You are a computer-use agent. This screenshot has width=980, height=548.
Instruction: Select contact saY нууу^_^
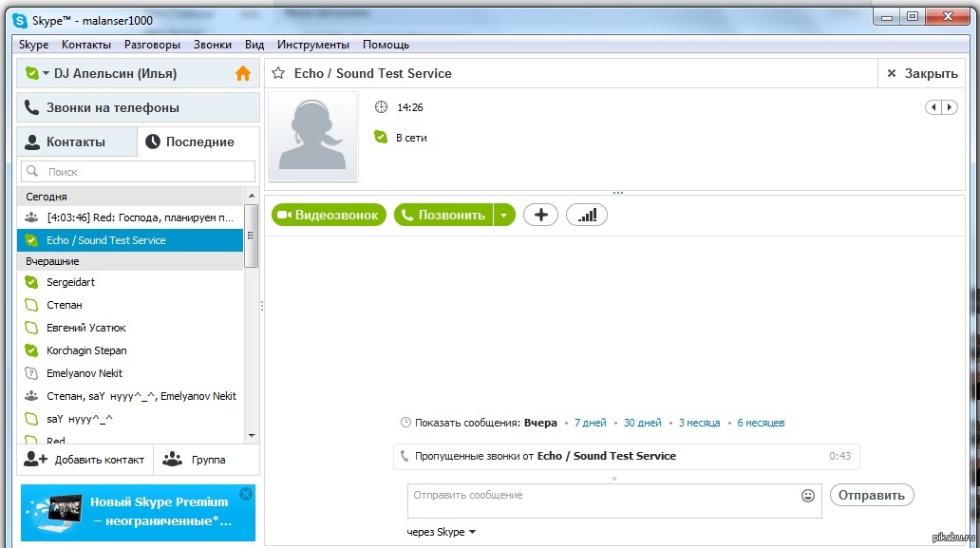tap(130, 419)
